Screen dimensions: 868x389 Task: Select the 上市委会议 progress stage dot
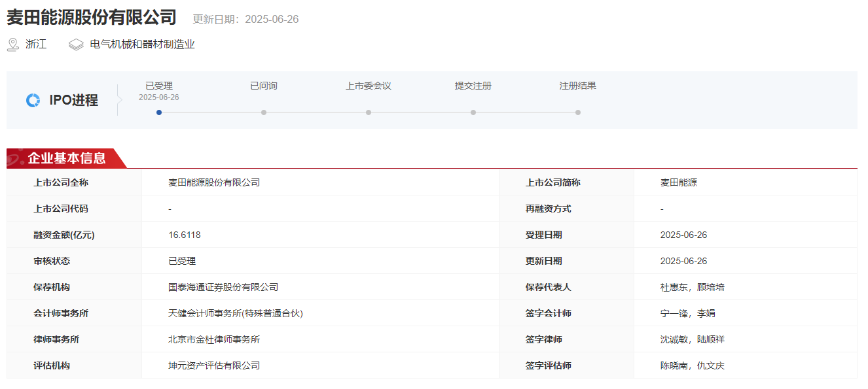tap(369, 112)
